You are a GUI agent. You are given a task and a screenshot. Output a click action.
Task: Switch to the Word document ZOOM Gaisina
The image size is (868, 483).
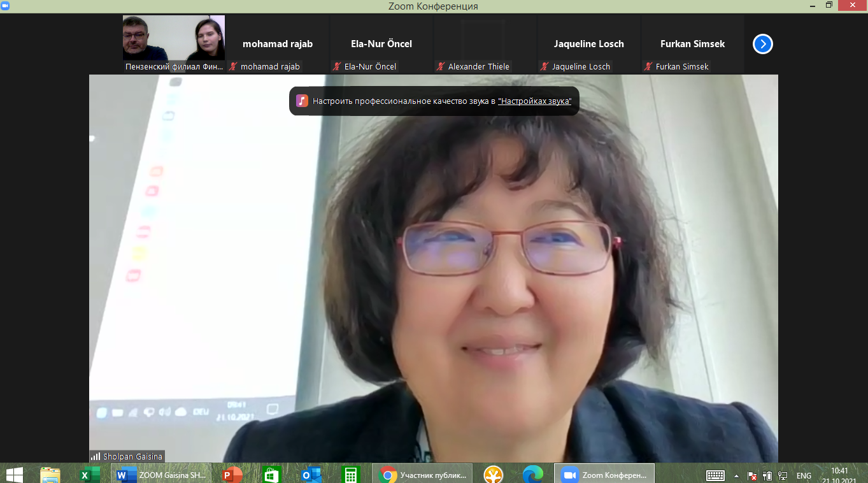[x=162, y=475]
